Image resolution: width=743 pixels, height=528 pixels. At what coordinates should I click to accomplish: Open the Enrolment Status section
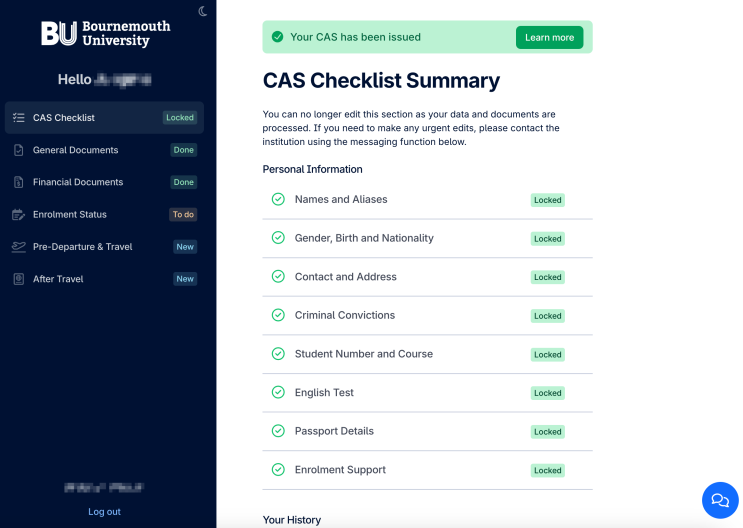pos(104,215)
